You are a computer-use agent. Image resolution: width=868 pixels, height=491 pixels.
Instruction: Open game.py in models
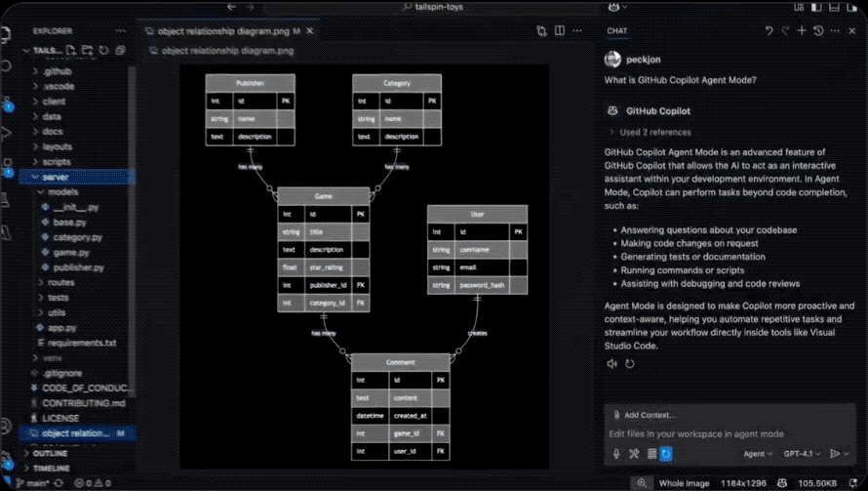pos(71,252)
